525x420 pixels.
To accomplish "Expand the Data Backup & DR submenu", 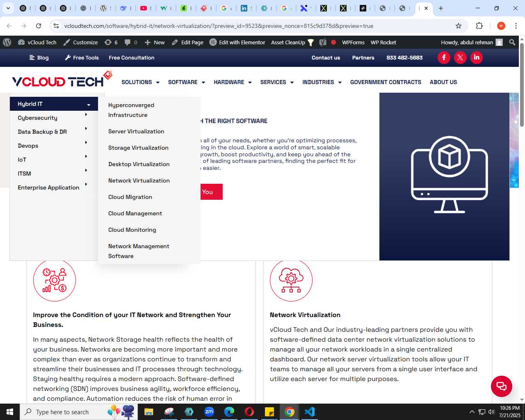I will point(86,129).
